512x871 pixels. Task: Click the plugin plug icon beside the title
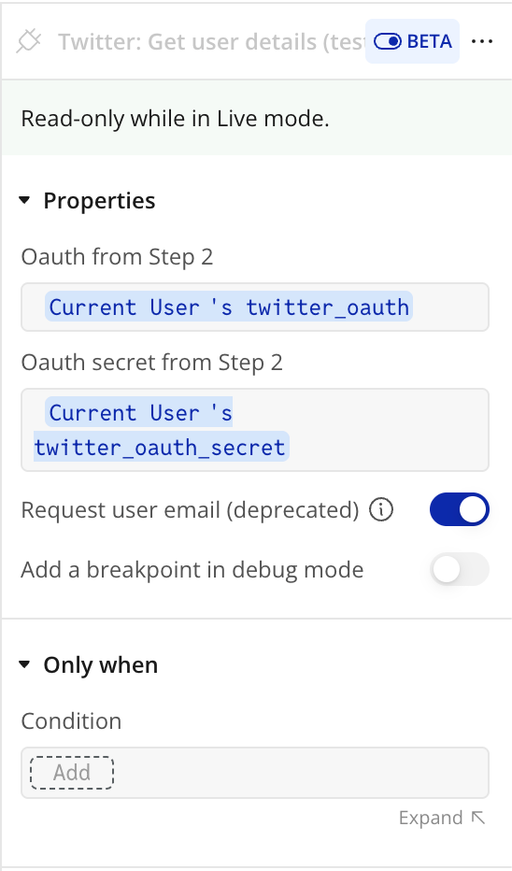29,42
